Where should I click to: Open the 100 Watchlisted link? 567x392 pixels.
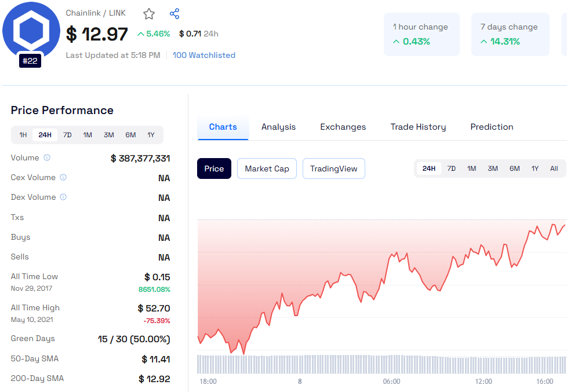(x=204, y=55)
